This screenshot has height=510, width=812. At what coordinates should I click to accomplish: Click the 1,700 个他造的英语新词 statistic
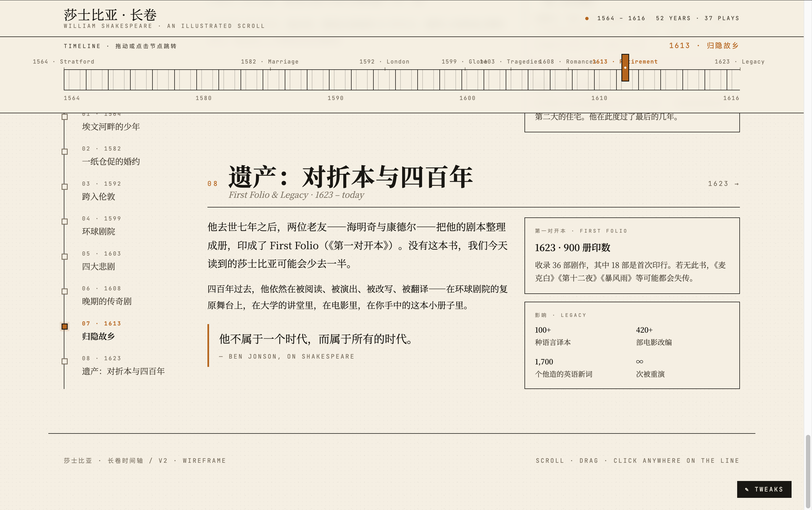point(563,368)
